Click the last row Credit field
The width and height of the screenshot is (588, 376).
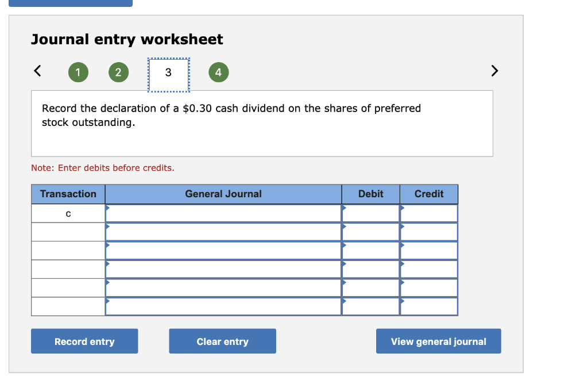[429, 306]
